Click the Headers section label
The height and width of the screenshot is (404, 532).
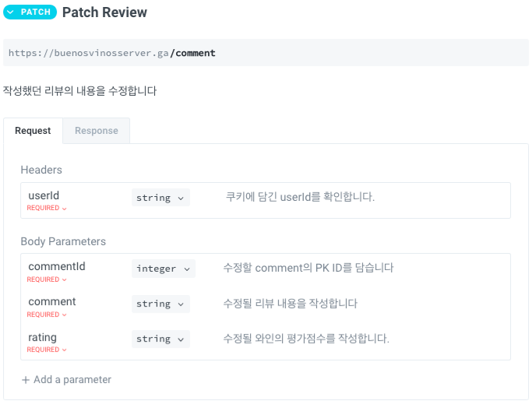tap(41, 170)
